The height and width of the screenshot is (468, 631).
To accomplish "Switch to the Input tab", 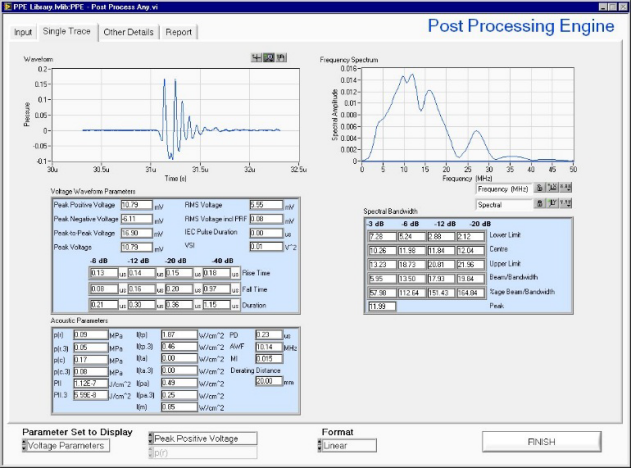I will (23, 32).
